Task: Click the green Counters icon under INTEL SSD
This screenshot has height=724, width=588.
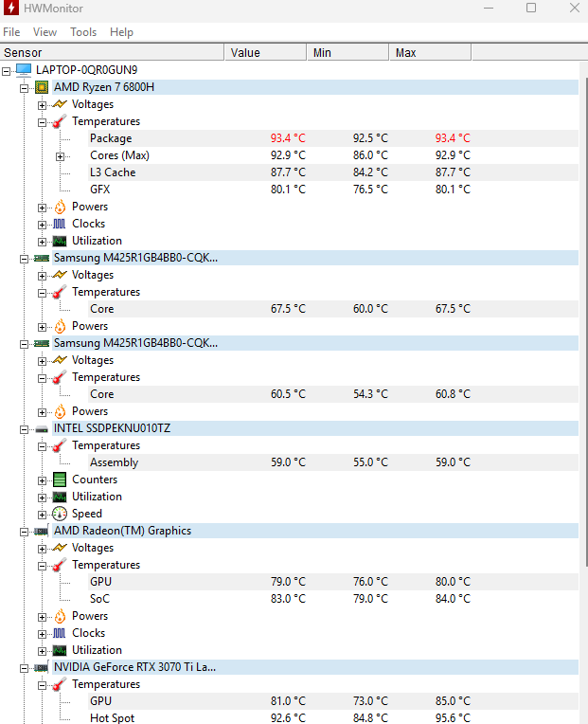Action: coord(60,480)
